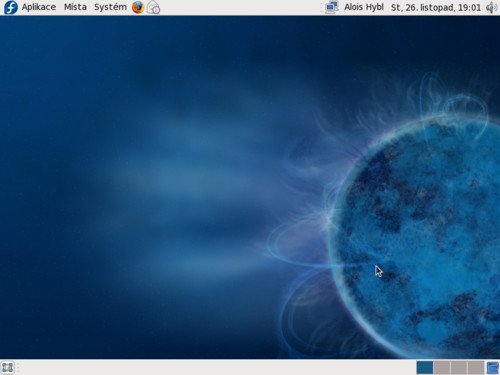
Task: Open the Aplikace menu
Action: 39,7
